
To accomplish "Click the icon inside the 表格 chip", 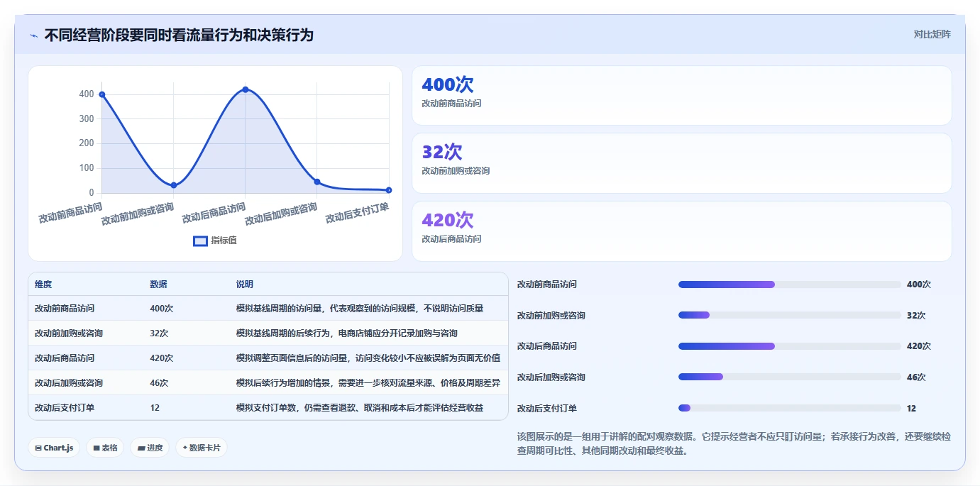I will (97, 448).
